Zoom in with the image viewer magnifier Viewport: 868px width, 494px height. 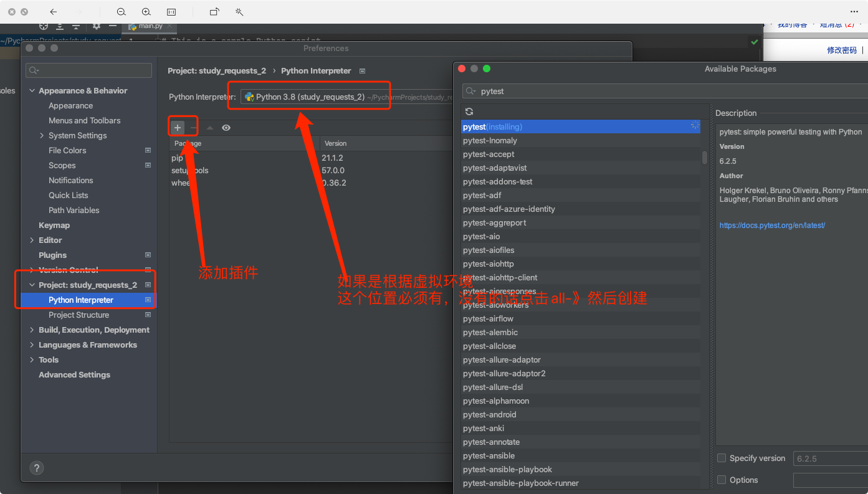pyautogui.click(x=146, y=12)
